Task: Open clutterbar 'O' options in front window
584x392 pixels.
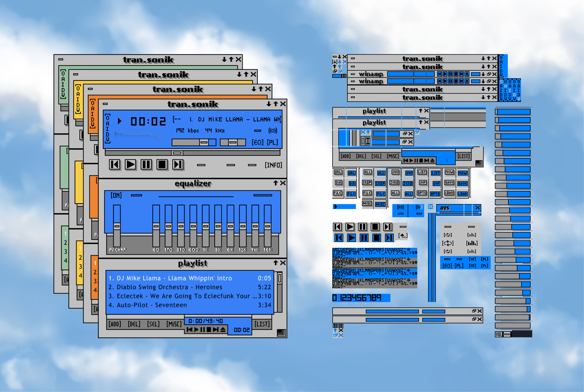Action: tap(107, 118)
